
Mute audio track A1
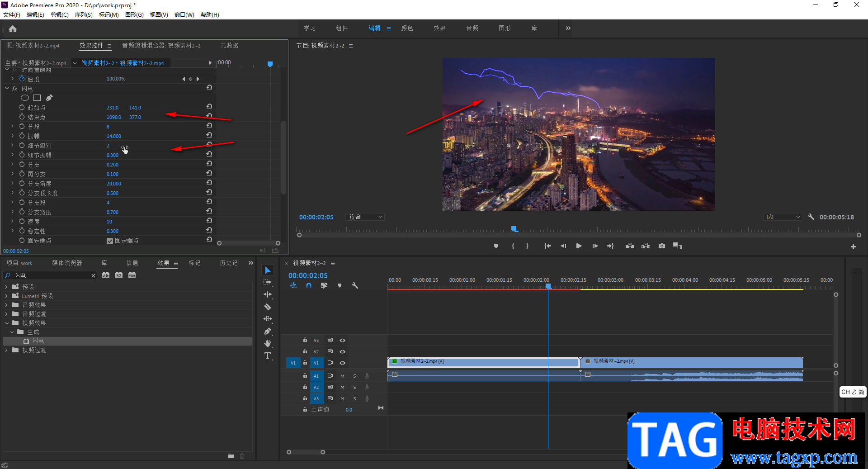pyautogui.click(x=343, y=376)
